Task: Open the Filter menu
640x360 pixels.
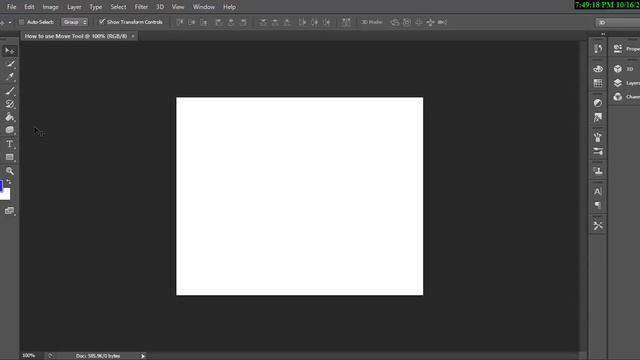Action: (x=141, y=7)
